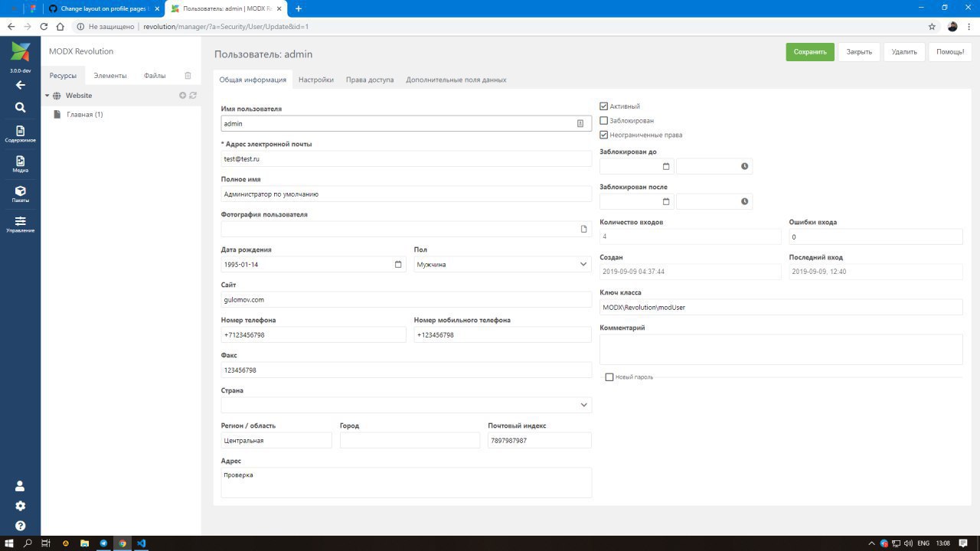Click the Адрес электронной почты field

(407, 158)
